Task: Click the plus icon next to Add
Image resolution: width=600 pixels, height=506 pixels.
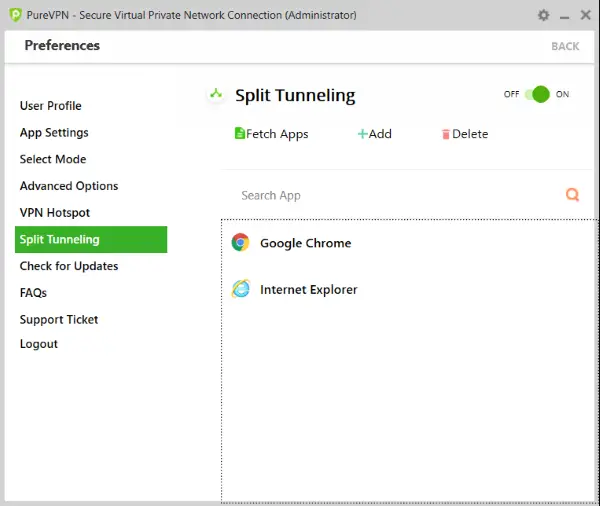Action: (x=362, y=134)
